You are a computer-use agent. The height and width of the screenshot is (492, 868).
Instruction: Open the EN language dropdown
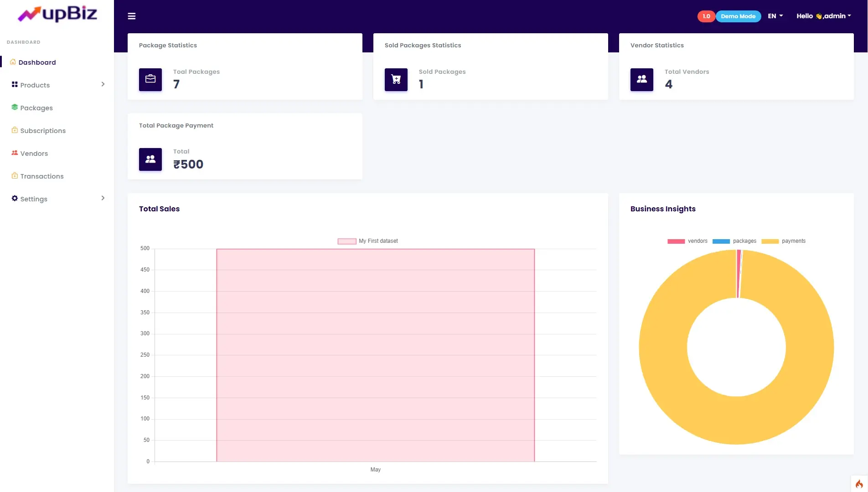775,16
